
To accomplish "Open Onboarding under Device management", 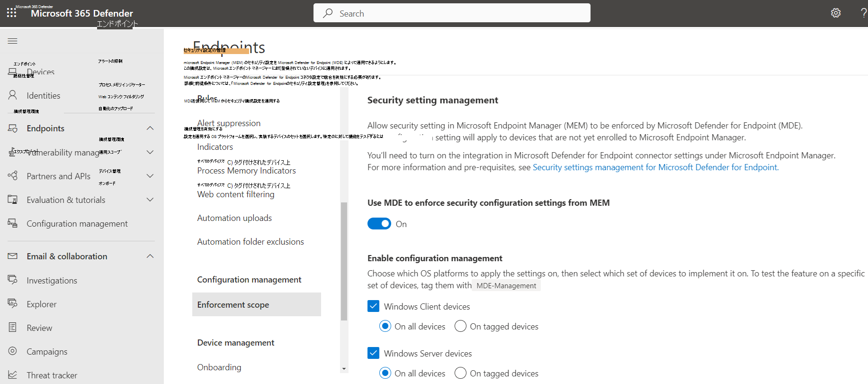I will 219,367.
